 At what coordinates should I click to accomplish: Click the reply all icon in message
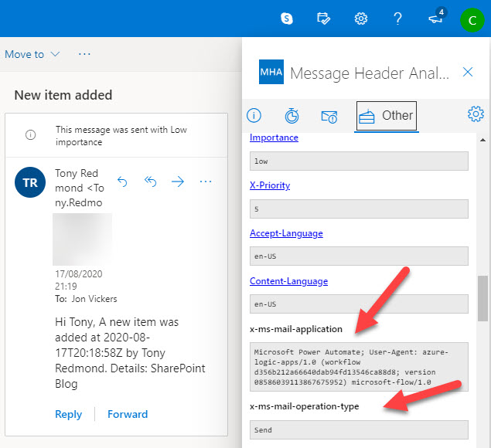(x=150, y=182)
